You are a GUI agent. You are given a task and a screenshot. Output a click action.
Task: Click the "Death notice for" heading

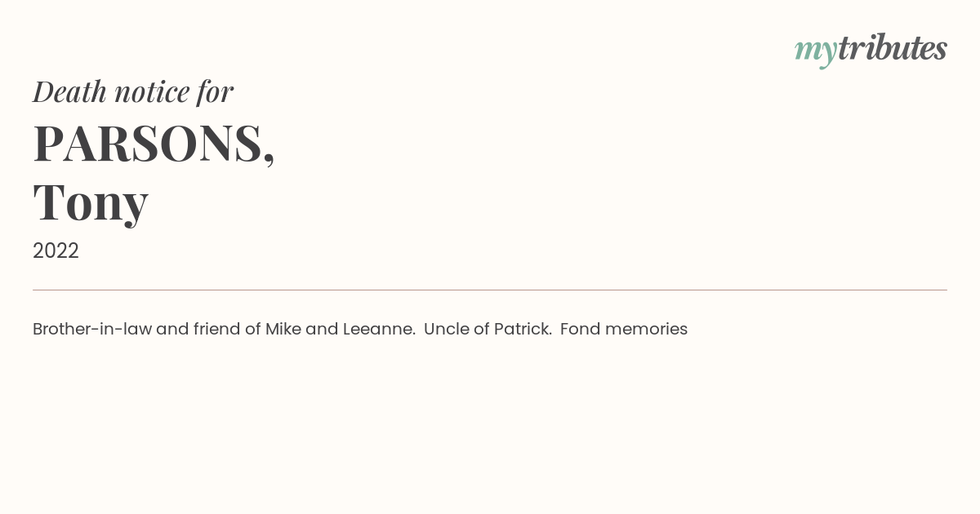click(x=133, y=91)
